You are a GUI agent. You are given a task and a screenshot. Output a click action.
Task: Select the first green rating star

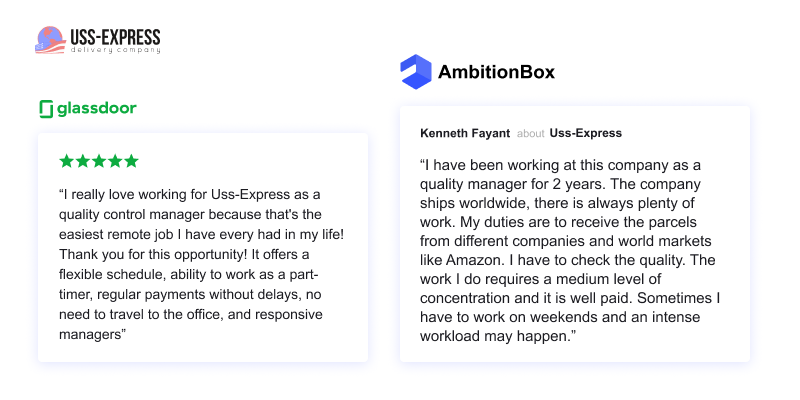(66, 161)
